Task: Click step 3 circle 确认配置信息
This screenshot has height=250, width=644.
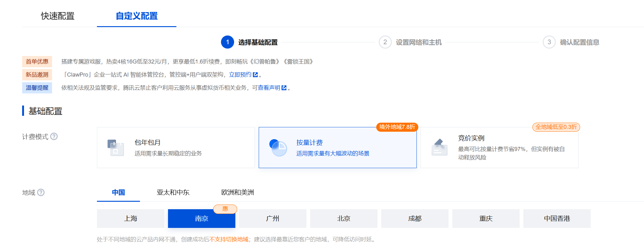Action: coord(549,42)
